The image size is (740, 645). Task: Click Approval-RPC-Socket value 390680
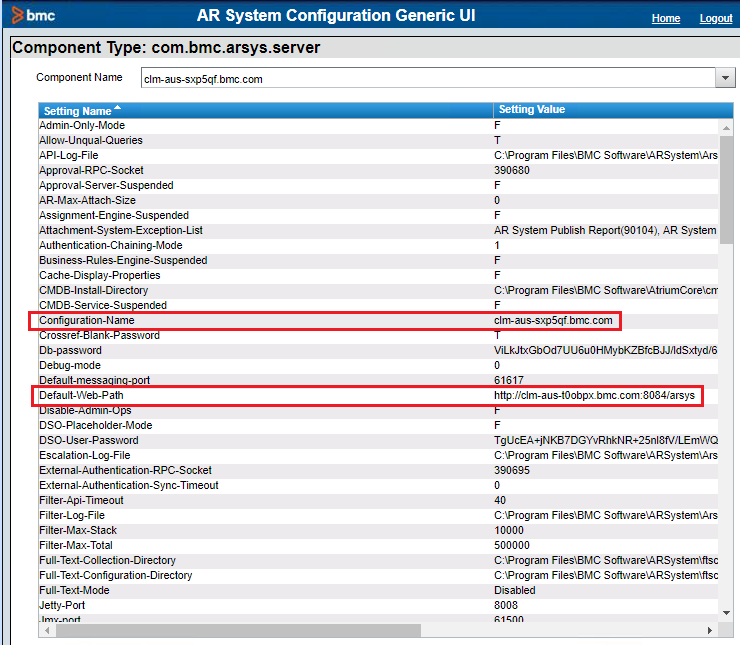coord(512,170)
